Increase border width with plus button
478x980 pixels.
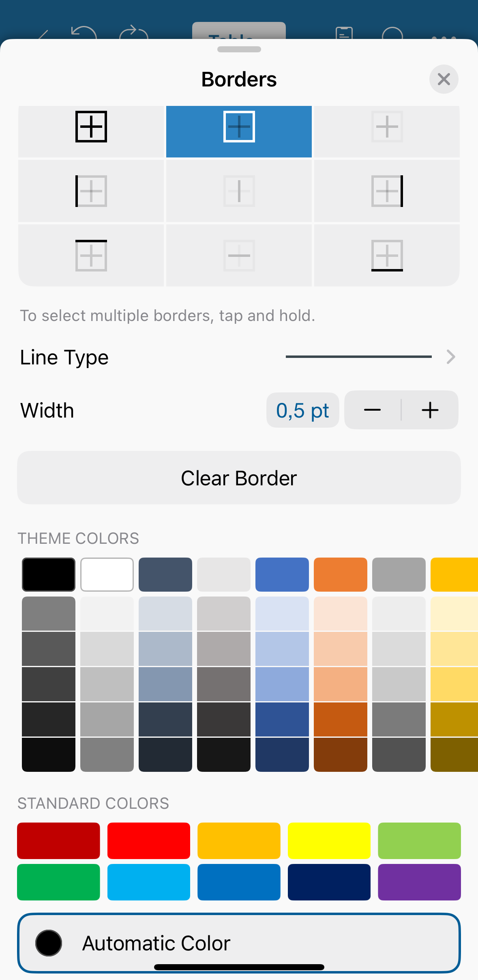[x=430, y=410]
